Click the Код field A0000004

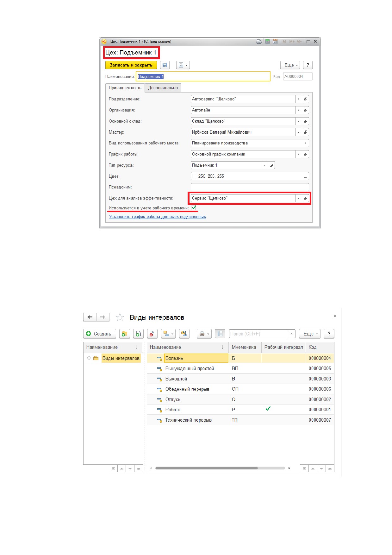298,76
